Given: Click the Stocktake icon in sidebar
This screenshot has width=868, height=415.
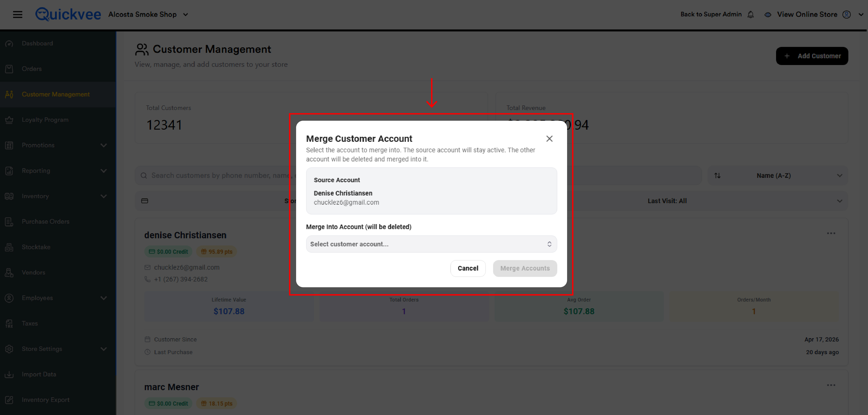Looking at the screenshot, I should (x=9, y=247).
